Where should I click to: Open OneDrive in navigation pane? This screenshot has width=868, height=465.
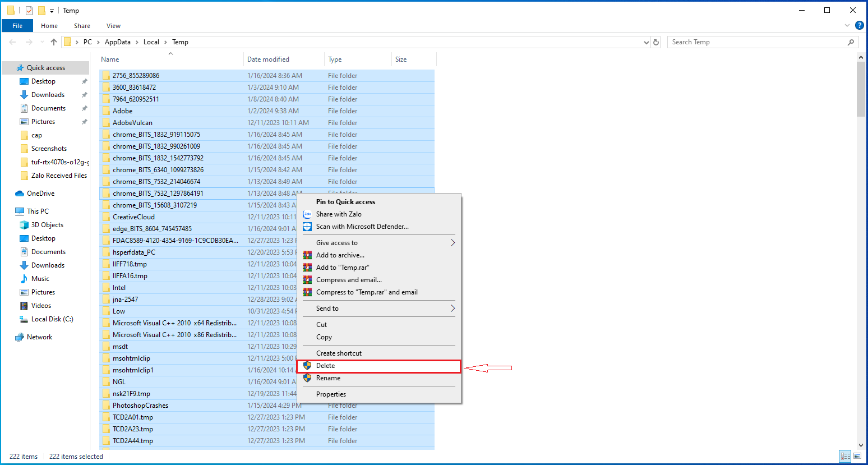coord(40,194)
